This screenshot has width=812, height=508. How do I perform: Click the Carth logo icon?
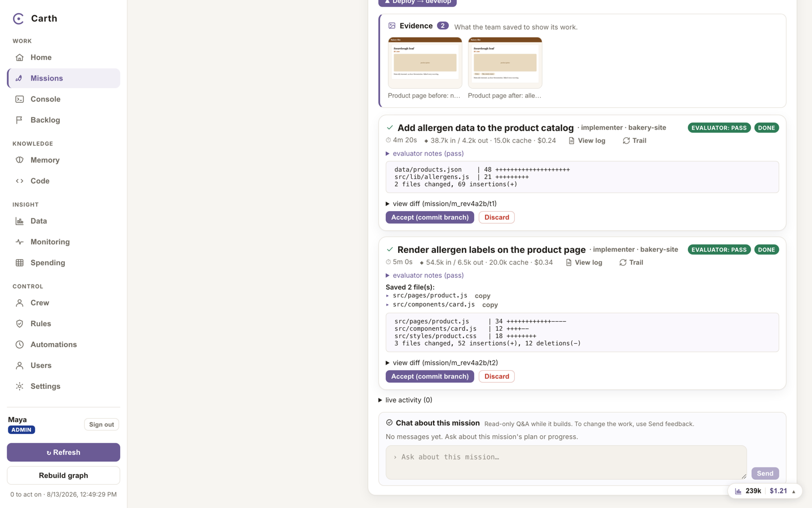click(19, 19)
